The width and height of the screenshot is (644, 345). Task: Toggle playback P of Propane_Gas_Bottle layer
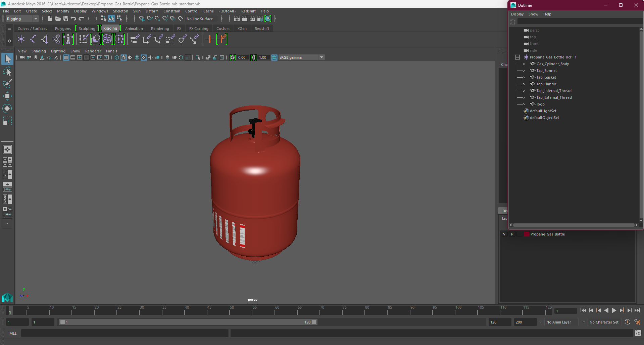coord(512,234)
